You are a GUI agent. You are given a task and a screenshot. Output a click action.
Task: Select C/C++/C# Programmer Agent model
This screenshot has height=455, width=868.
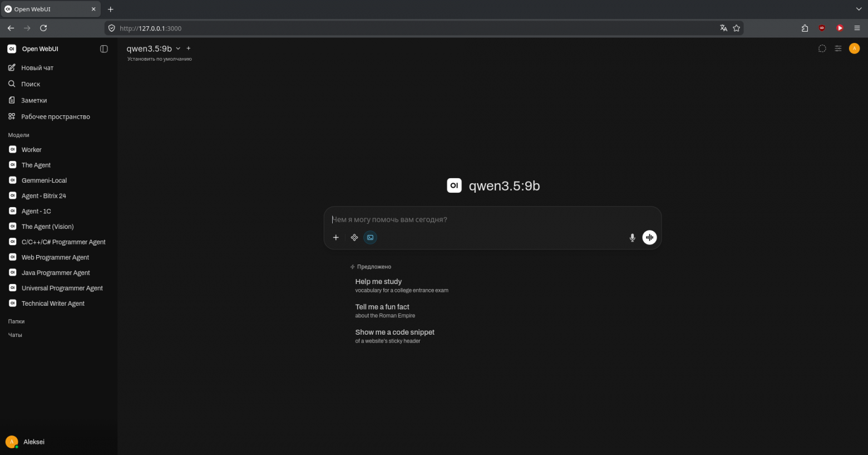tap(58, 242)
